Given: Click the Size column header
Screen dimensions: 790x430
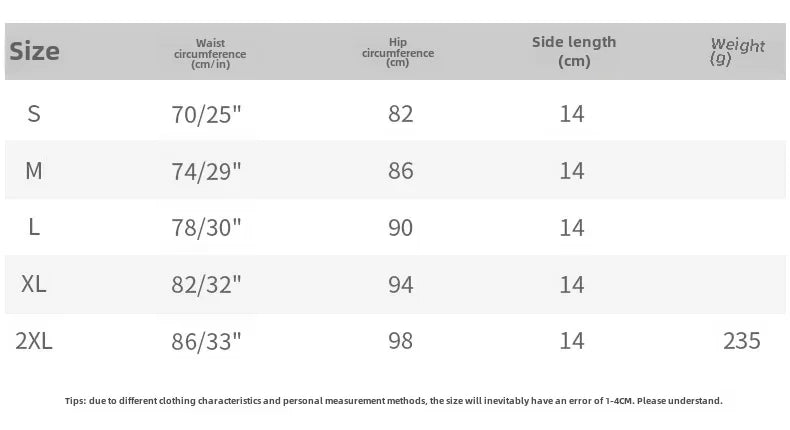Looking at the screenshot, I should (x=35, y=52).
